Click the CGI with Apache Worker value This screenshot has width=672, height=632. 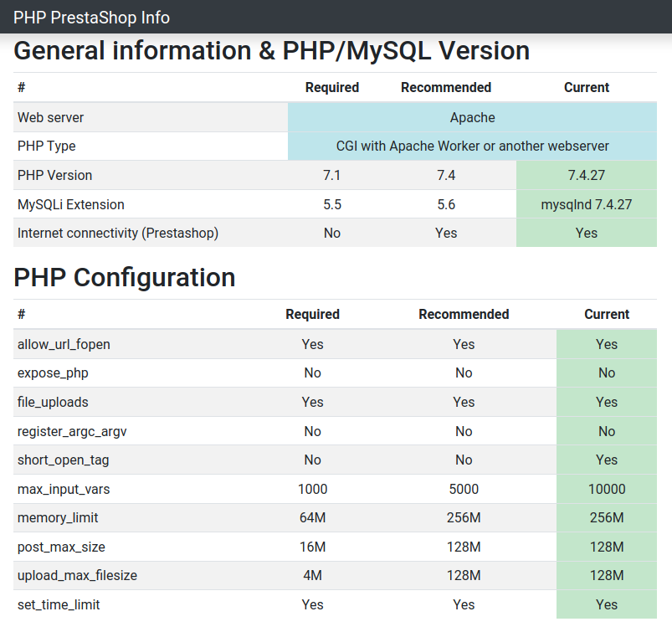pos(472,146)
